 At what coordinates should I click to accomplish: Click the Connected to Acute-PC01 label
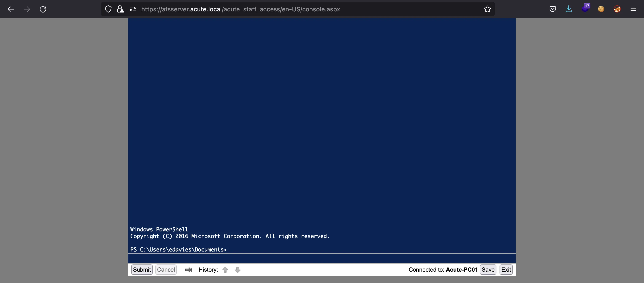pyautogui.click(x=443, y=270)
